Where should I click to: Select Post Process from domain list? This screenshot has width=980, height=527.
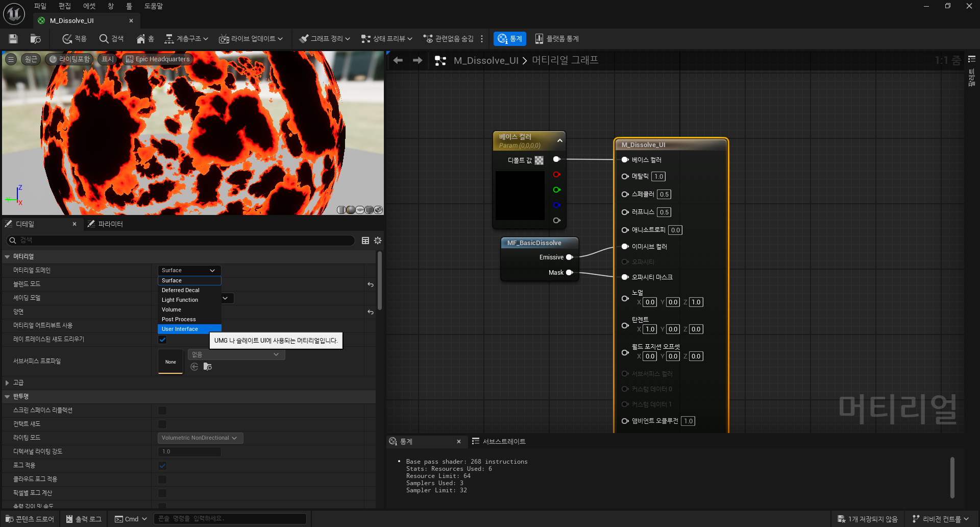189,319
